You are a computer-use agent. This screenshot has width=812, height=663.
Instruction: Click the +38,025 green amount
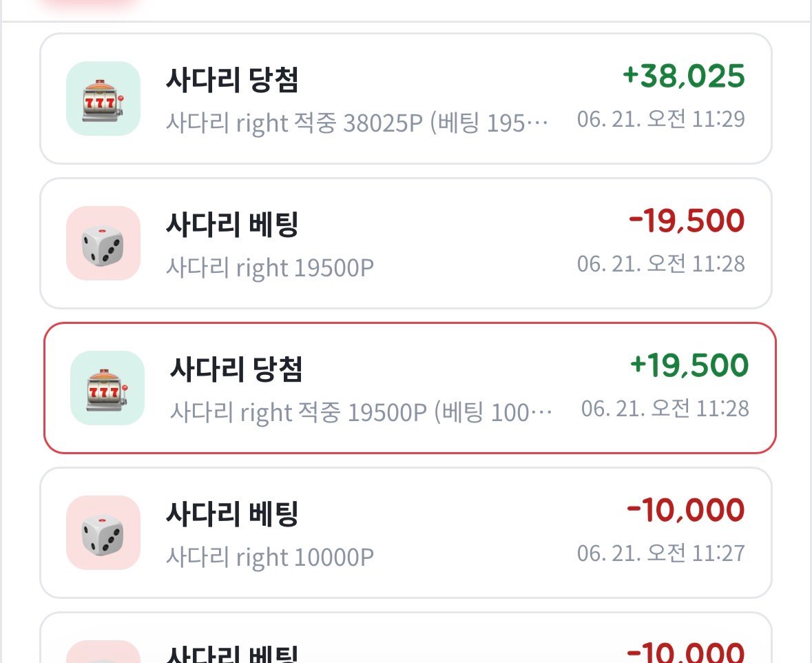click(684, 76)
